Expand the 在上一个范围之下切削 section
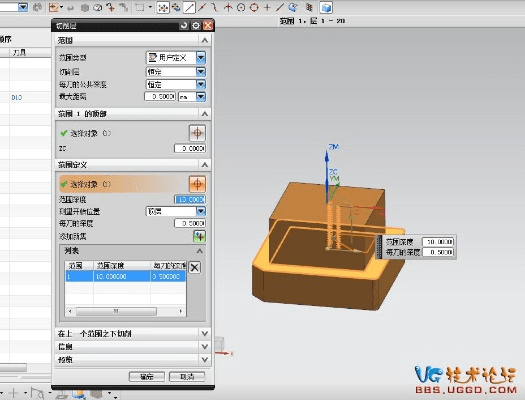This screenshot has width=525, height=400. pyautogui.click(x=205, y=333)
